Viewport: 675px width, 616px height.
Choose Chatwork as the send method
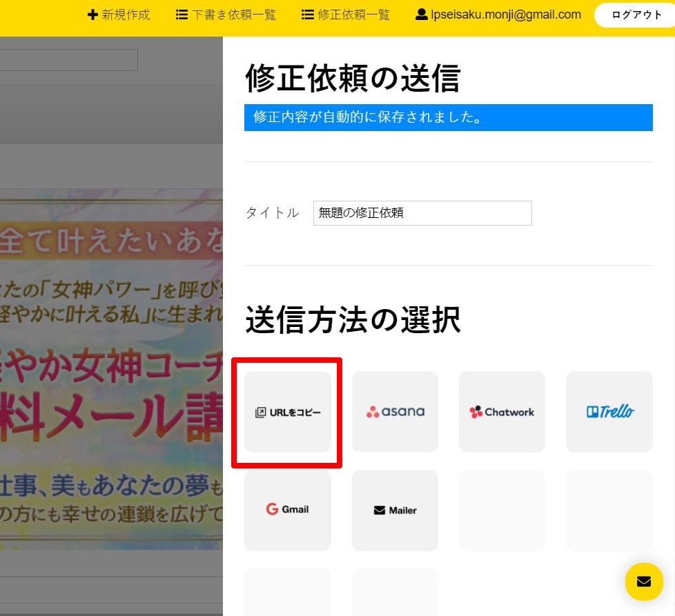pos(502,412)
